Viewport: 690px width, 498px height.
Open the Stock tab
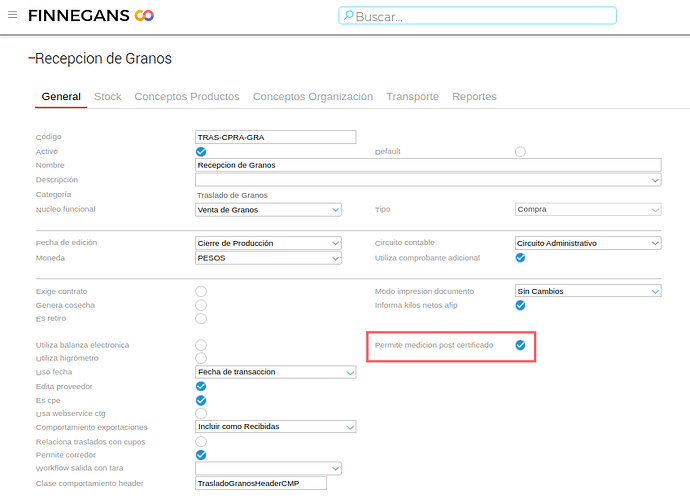click(108, 96)
